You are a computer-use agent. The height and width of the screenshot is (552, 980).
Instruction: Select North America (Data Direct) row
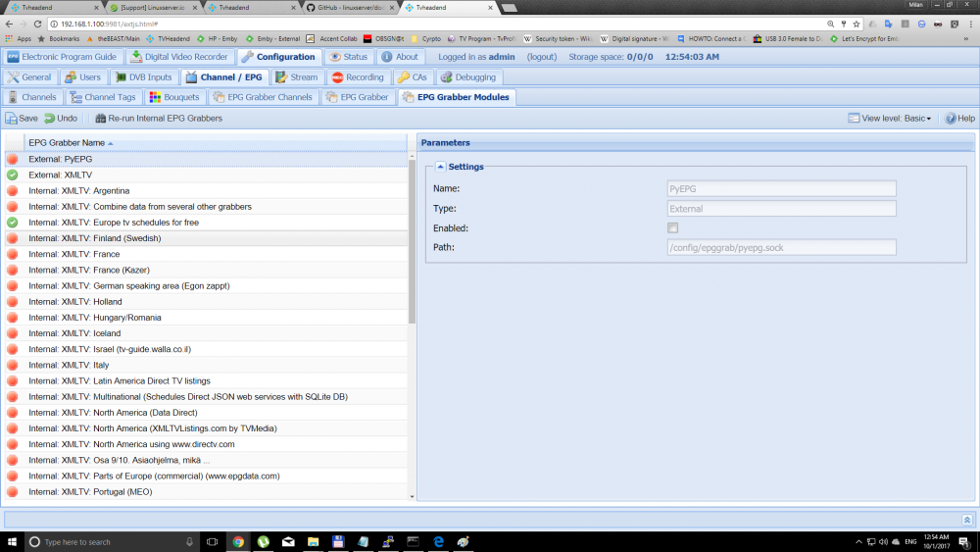pos(206,413)
